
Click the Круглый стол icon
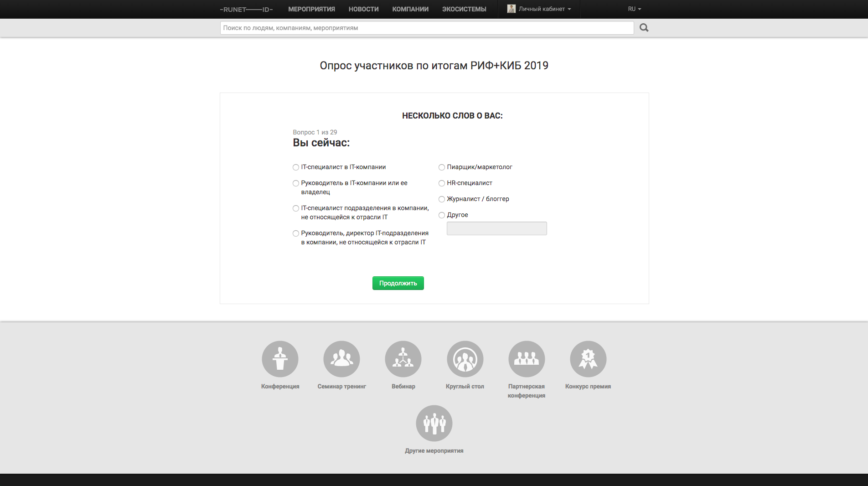tap(465, 359)
